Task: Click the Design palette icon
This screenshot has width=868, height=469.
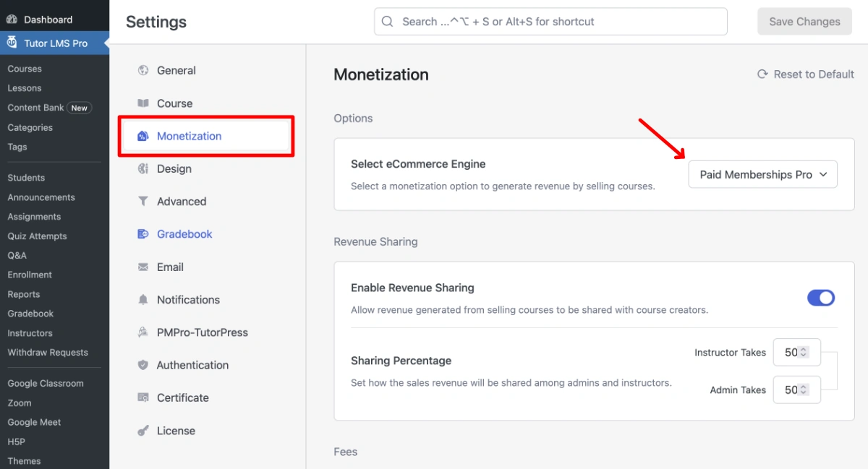Action: (x=143, y=168)
